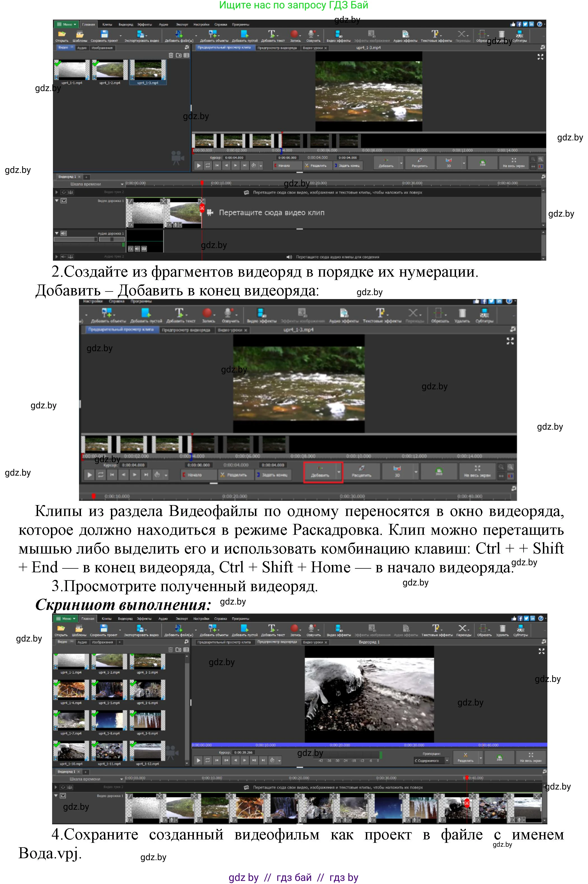This screenshot has height=884, width=588.
Task: Mute Аудио дорожка 1 speaker icon
Action: click(63, 233)
